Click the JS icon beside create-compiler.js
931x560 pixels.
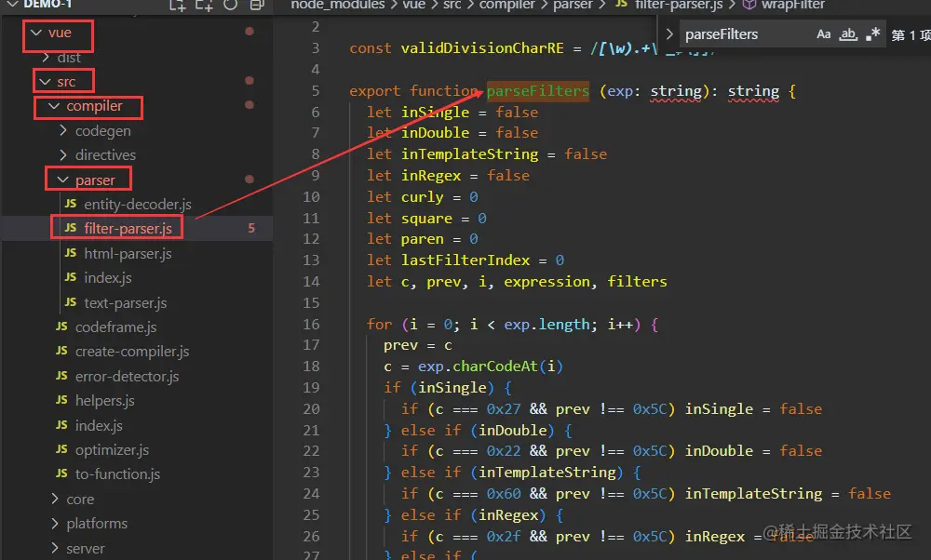point(61,351)
